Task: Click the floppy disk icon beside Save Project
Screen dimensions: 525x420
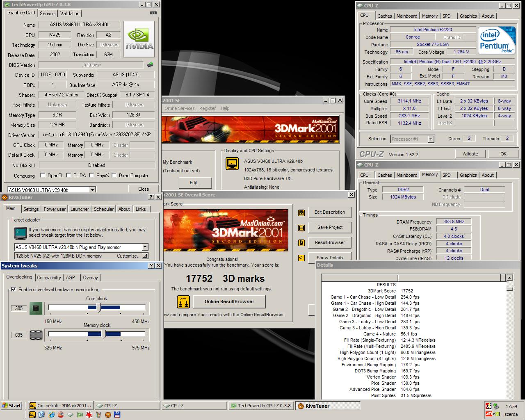Action: (x=301, y=228)
